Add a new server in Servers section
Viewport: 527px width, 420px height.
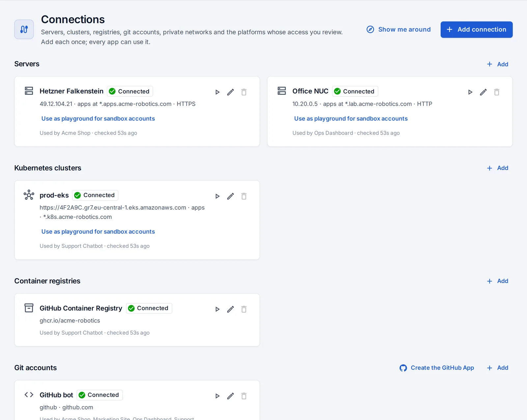[x=498, y=64]
